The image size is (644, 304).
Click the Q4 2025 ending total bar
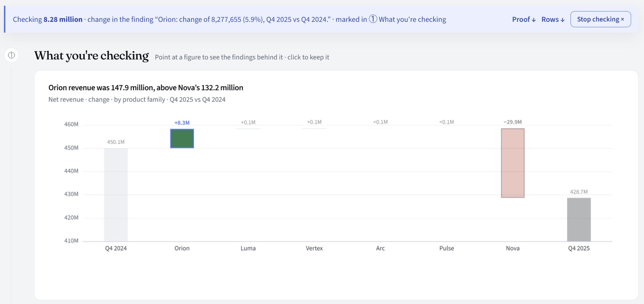tap(579, 220)
